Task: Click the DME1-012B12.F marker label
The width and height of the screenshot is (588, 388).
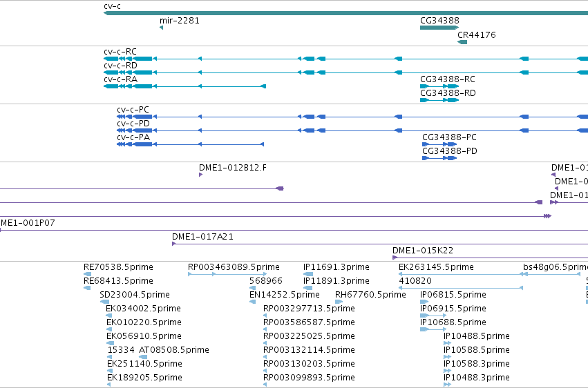Action: [x=233, y=168]
